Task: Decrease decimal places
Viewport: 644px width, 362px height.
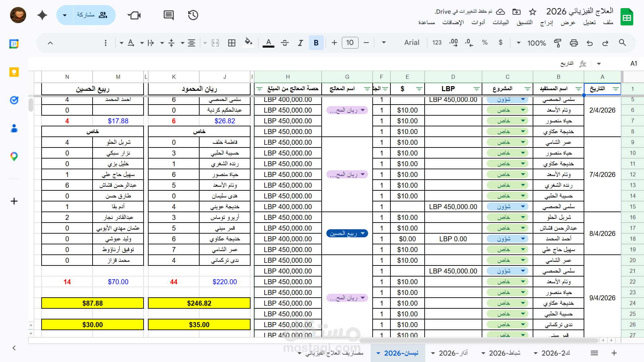Action: (469, 43)
